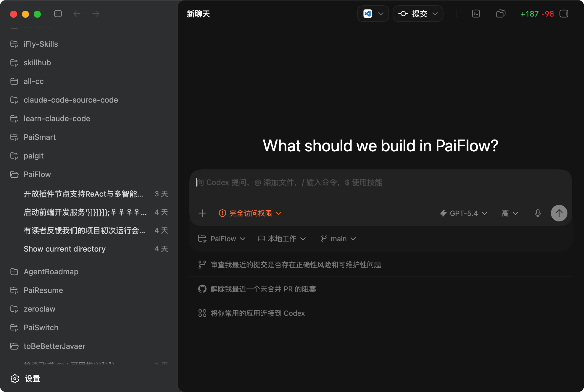Select suggestion 审查我最近的提交
This screenshot has height=392, width=584.
click(x=380, y=265)
